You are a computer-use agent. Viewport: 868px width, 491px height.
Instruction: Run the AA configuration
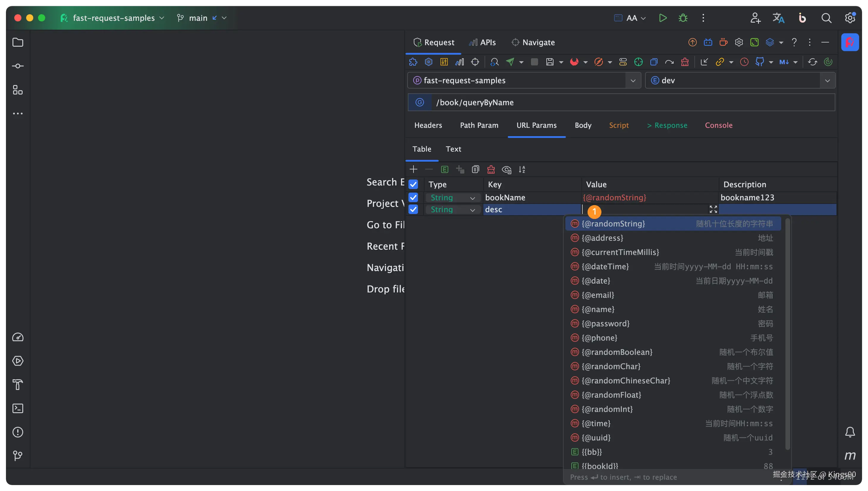pos(663,18)
